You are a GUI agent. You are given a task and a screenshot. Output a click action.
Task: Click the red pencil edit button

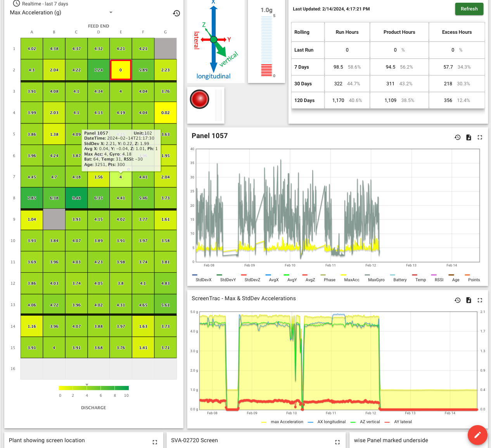coord(477,435)
